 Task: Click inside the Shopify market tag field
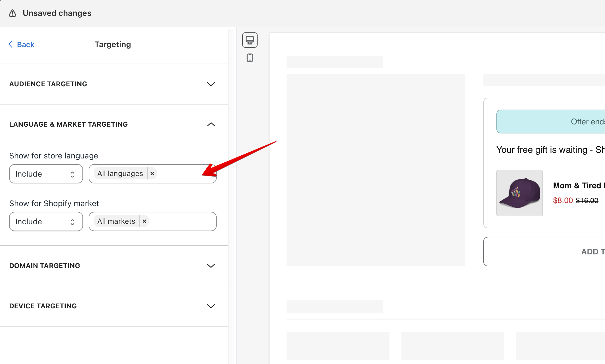pyautogui.click(x=182, y=221)
